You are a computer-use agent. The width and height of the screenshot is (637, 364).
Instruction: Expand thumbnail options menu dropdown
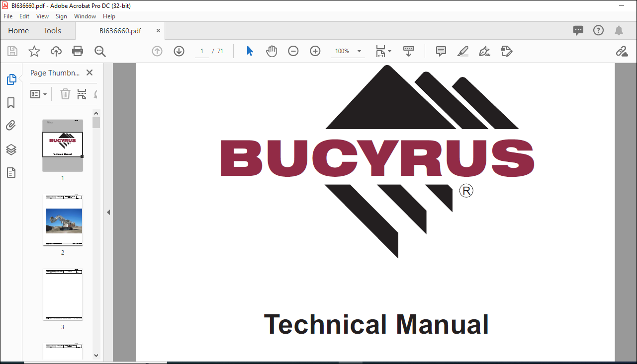click(x=39, y=94)
